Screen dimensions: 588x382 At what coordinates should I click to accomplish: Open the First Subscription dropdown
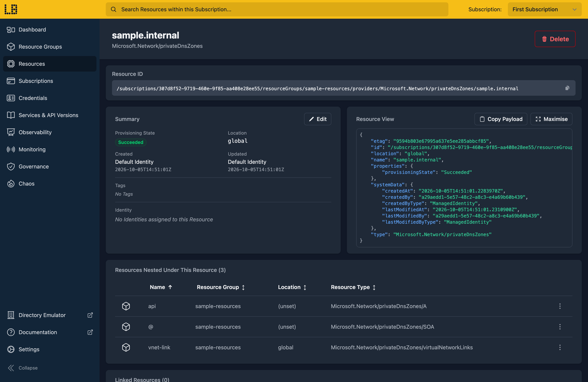(x=544, y=9)
